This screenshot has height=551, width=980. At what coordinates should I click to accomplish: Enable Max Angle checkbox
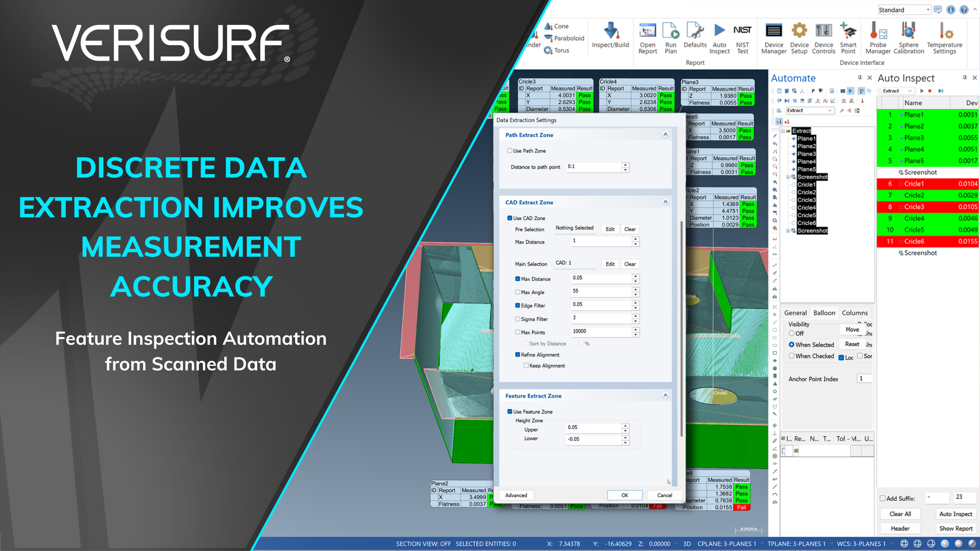click(518, 292)
